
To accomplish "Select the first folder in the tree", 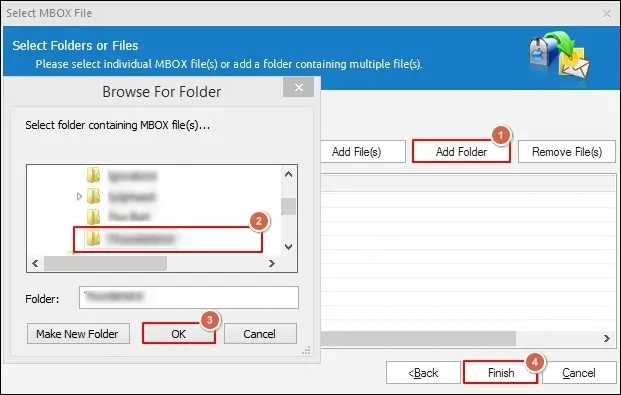I will coord(122,175).
